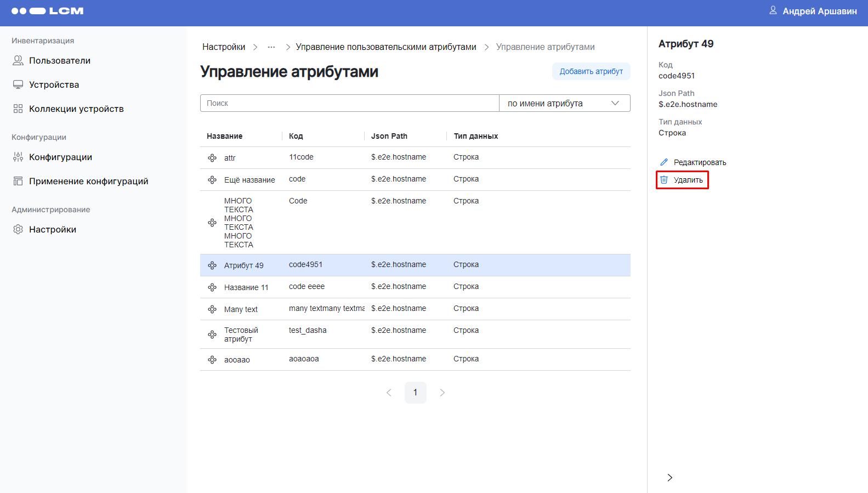This screenshot has width=868, height=493.
Task: Click the Устройства monitor icon
Action: tap(18, 84)
